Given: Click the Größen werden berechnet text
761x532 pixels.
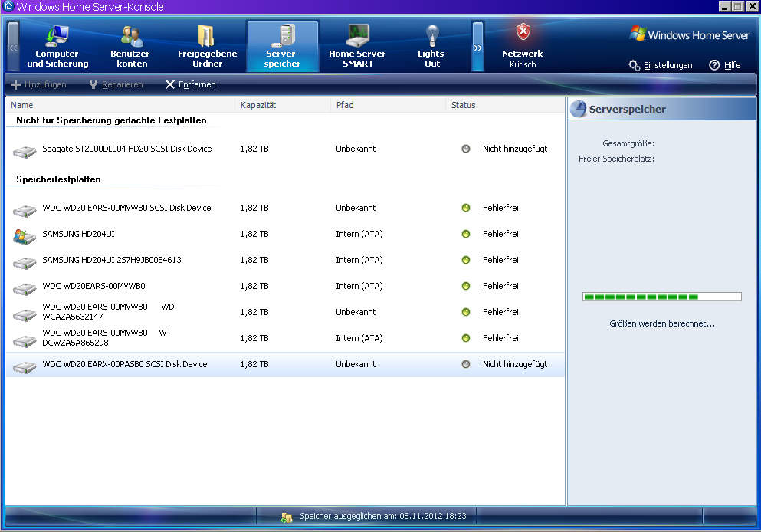Looking at the screenshot, I should click(662, 323).
